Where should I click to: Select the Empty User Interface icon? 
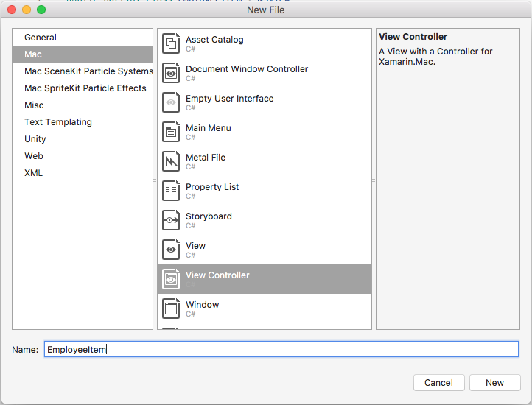[x=171, y=102]
